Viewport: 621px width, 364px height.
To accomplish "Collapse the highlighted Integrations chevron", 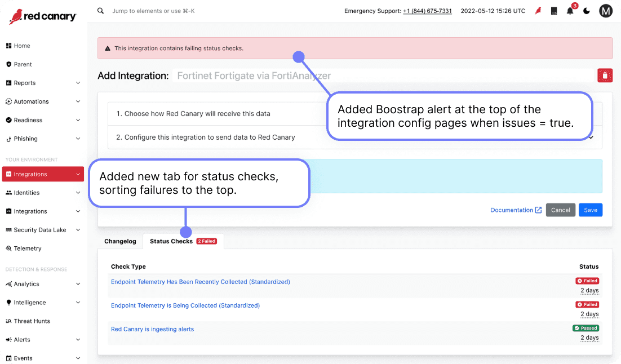I will pos(78,174).
